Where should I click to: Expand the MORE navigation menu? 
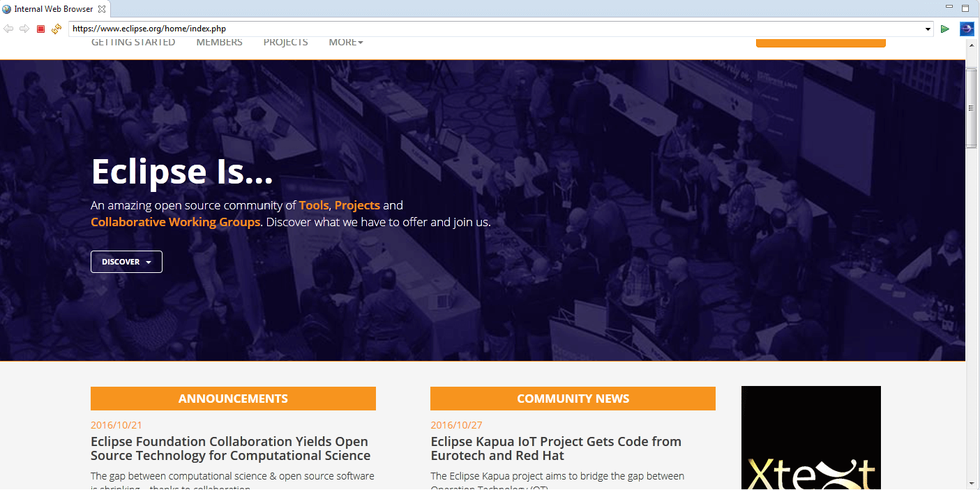(x=346, y=42)
